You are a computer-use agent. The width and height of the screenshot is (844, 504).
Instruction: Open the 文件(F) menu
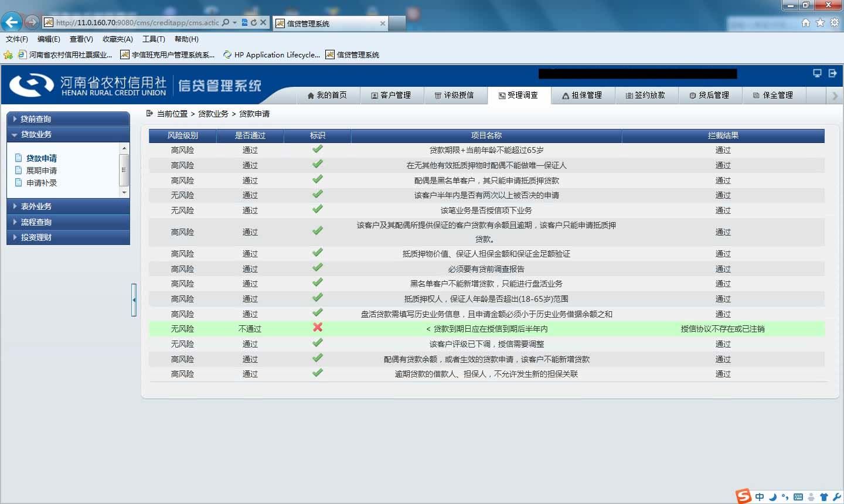17,39
